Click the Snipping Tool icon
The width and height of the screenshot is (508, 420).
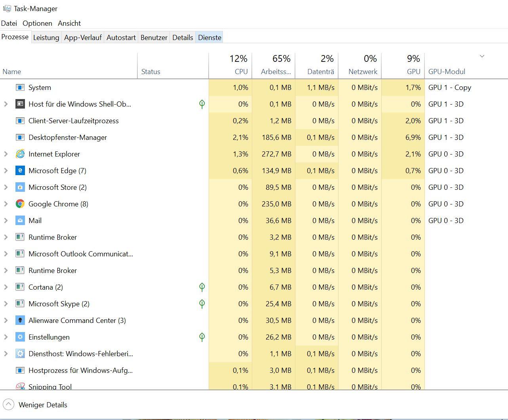(x=20, y=386)
